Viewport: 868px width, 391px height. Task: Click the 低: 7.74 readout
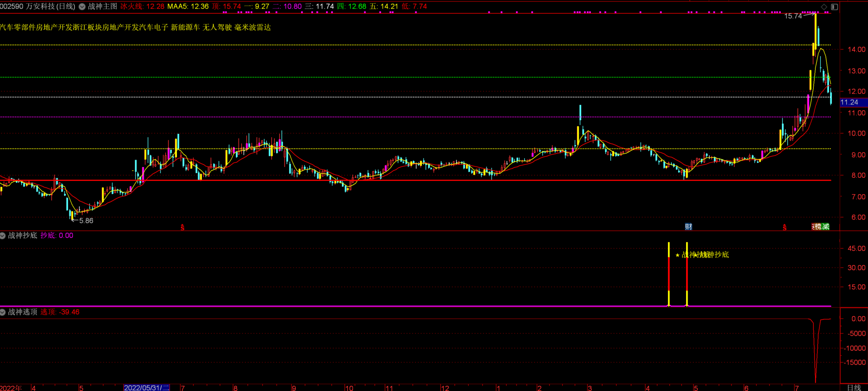(414, 6)
